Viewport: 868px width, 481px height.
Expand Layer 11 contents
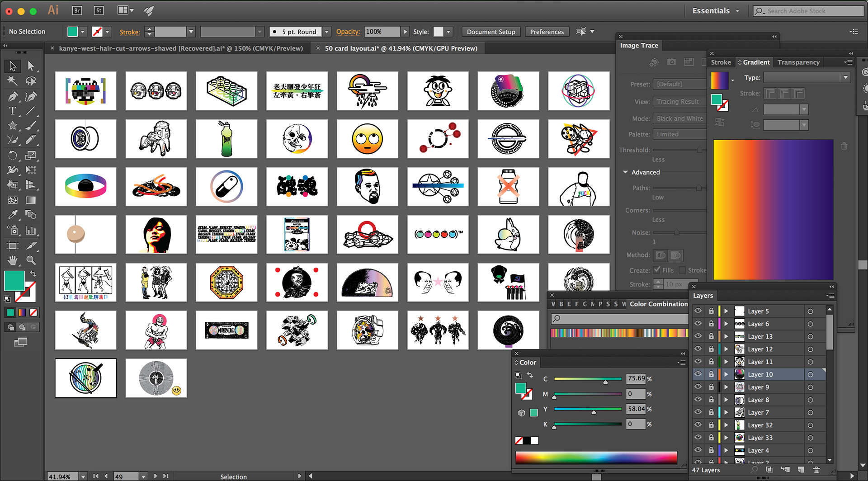click(726, 362)
